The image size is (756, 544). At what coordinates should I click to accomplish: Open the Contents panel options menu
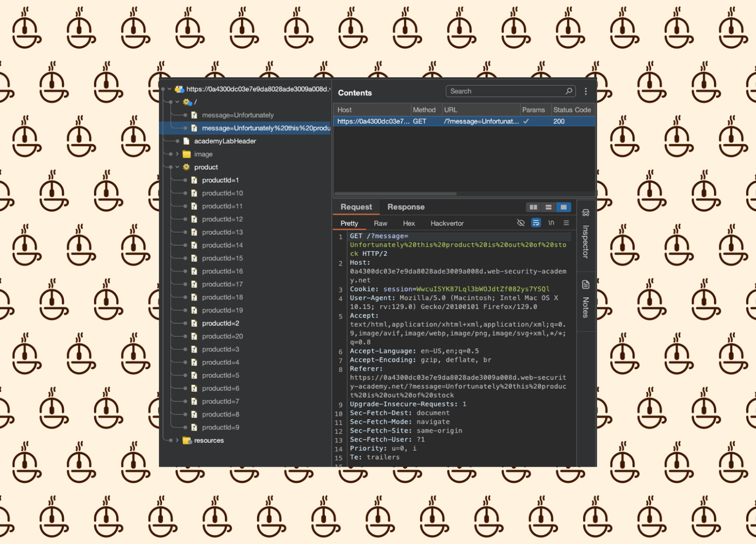(x=586, y=91)
